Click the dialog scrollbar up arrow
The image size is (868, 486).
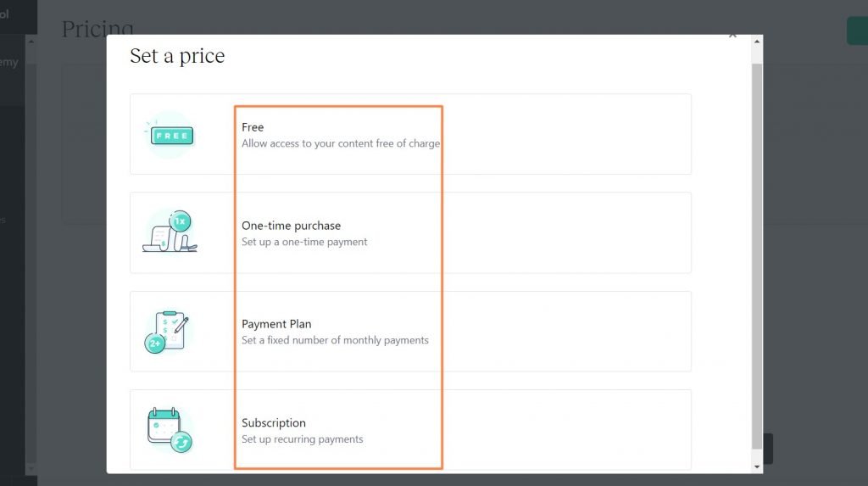coord(757,42)
